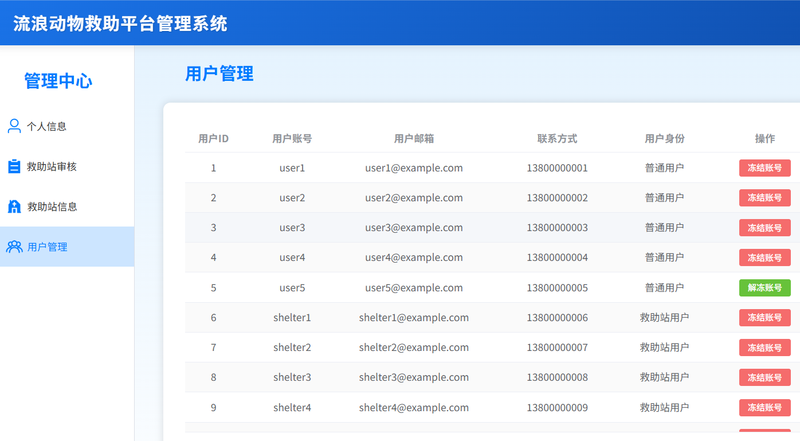The width and height of the screenshot is (800, 441).
Task: Click 救助站用户 in the shelter4 row
Action: point(664,407)
